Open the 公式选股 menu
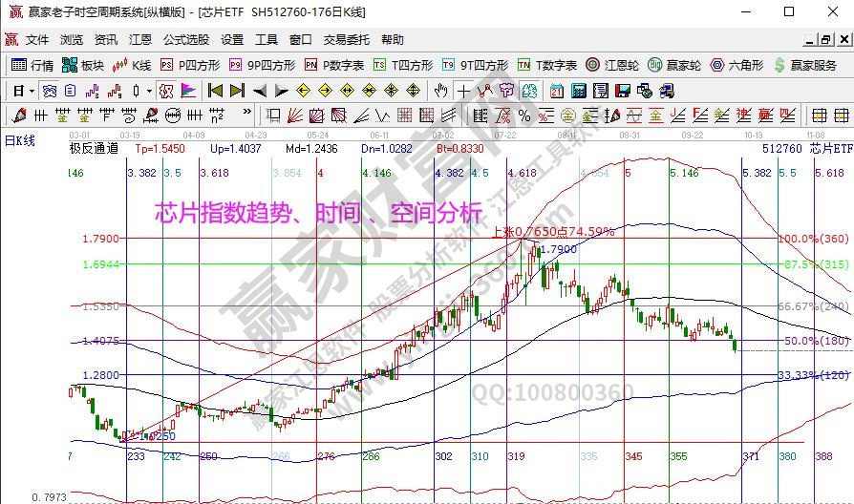Viewport: 854px width, 504px height. tap(185, 40)
